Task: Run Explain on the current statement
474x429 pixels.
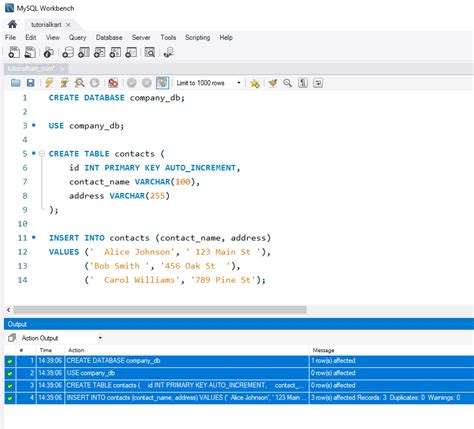Action: (79, 83)
